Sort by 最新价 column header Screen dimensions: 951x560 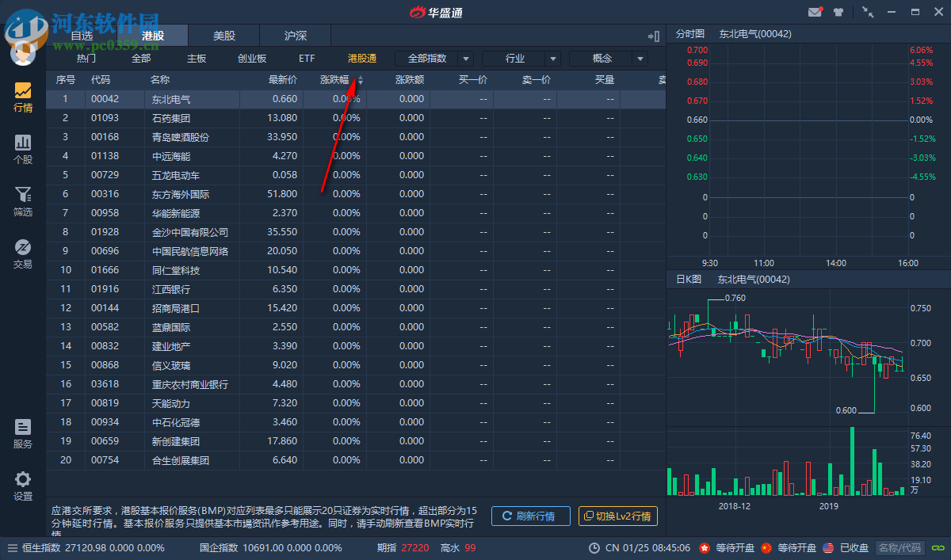[x=283, y=80]
